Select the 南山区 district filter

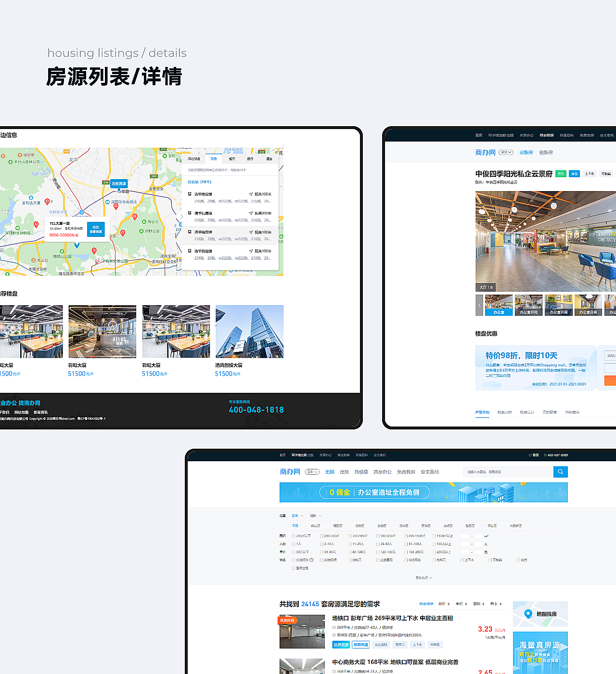click(316, 526)
